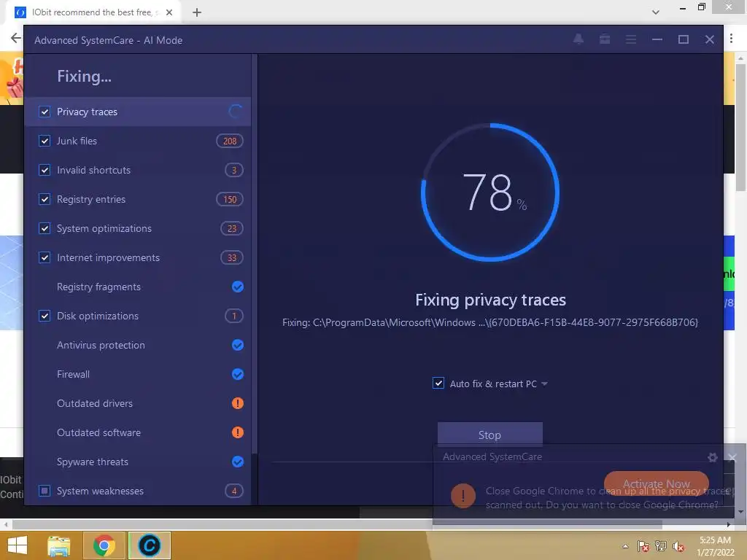The width and height of the screenshot is (747, 560).
Task: Open Chrome's tab search chevron
Action: pos(656,12)
